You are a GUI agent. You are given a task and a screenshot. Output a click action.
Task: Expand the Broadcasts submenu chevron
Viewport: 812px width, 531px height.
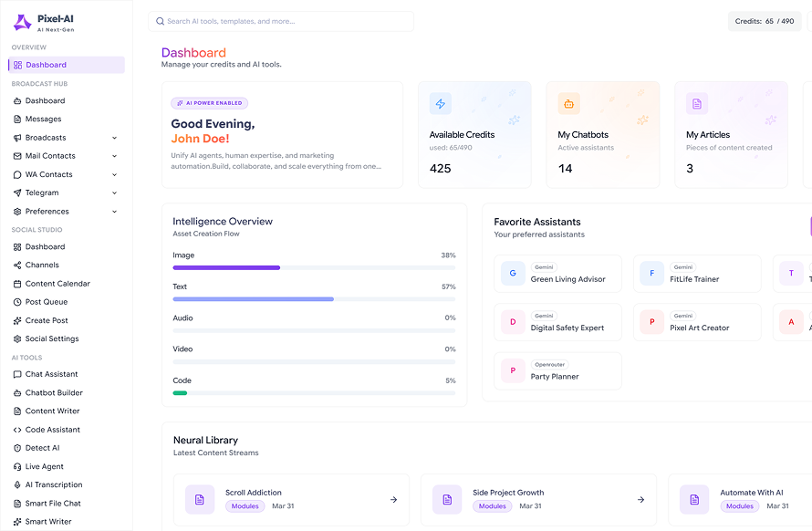(x=114, y=138)
